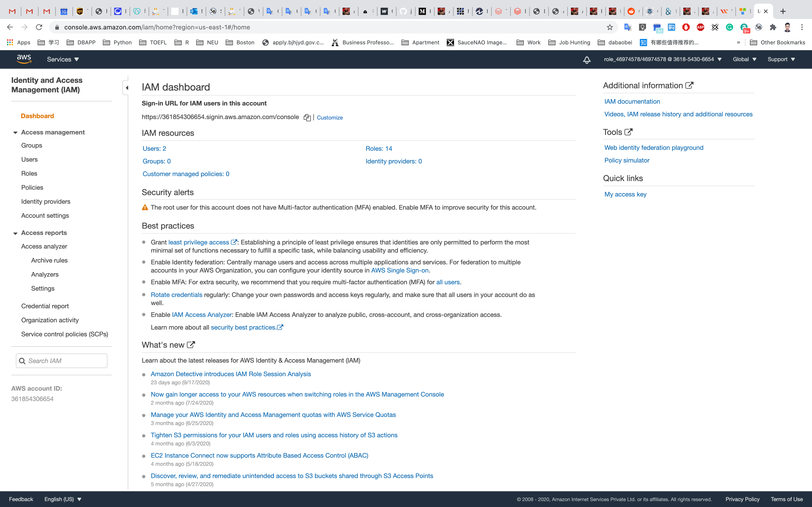812x507 pixels.
Task: Open the Policy simulator link
Action: pos(626,160)
